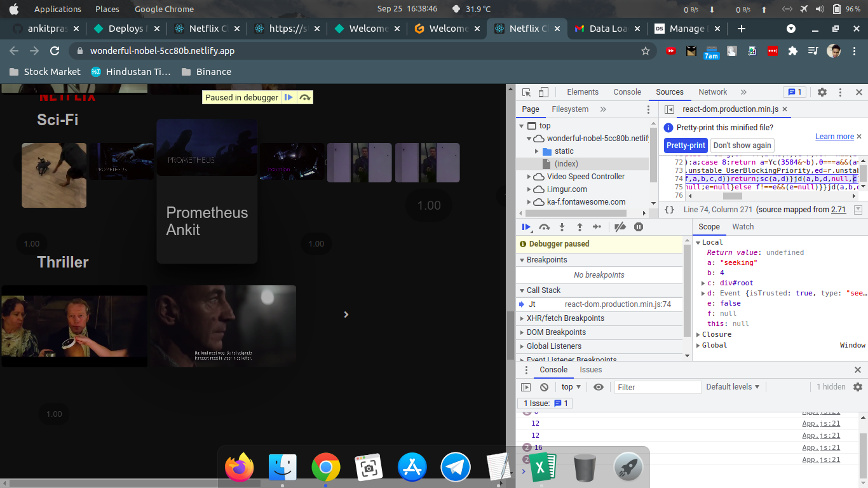Open Stock Market bookmark folder

click(x=44, y=72)
